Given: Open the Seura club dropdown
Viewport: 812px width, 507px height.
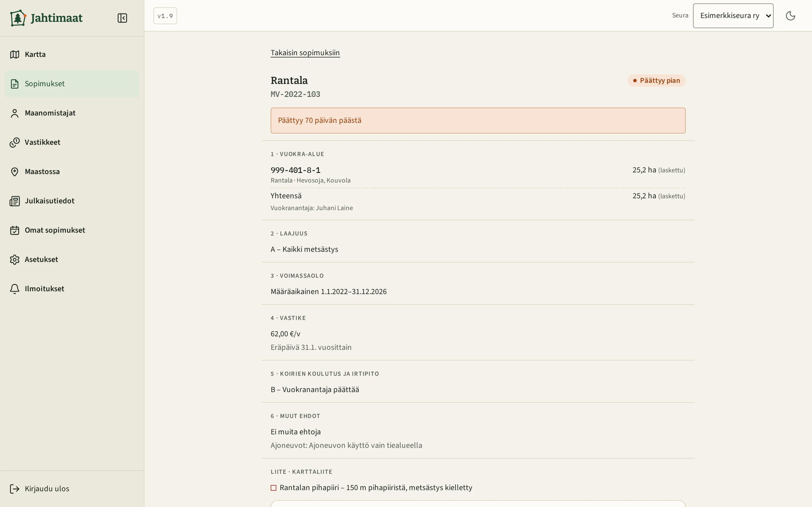Looking at the screenshot, I should click(x=733, y=16).
